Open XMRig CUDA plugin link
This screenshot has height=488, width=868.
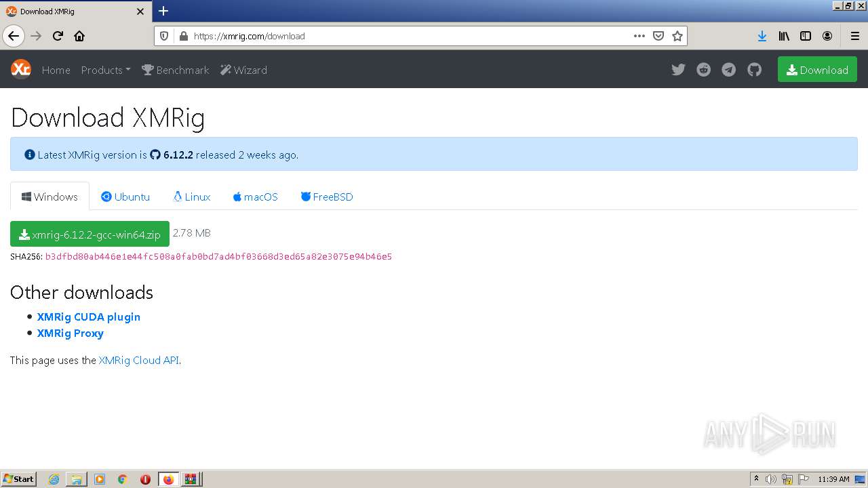(89, 317)
